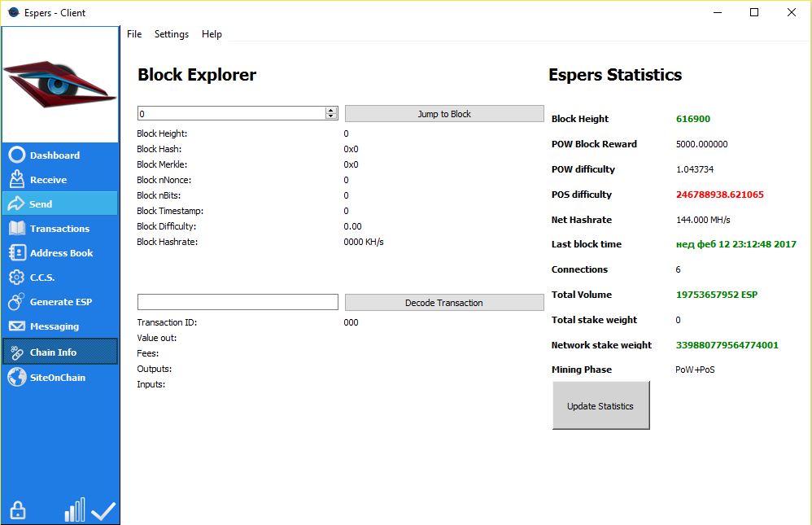
Task: Open the File menu
Action: point(134,33)
